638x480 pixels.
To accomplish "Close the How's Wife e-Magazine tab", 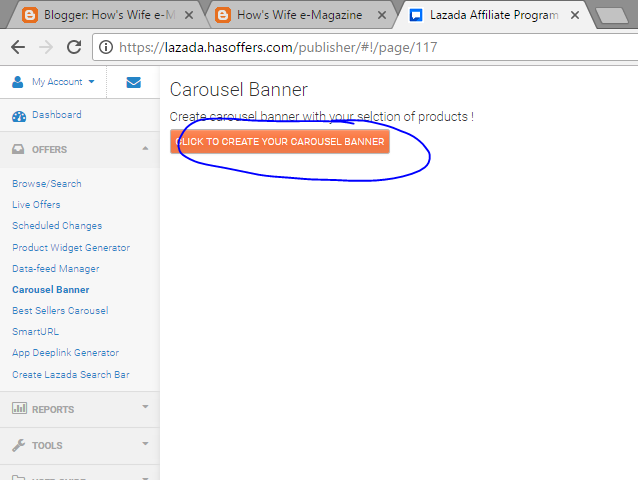I will pos(382,15).
